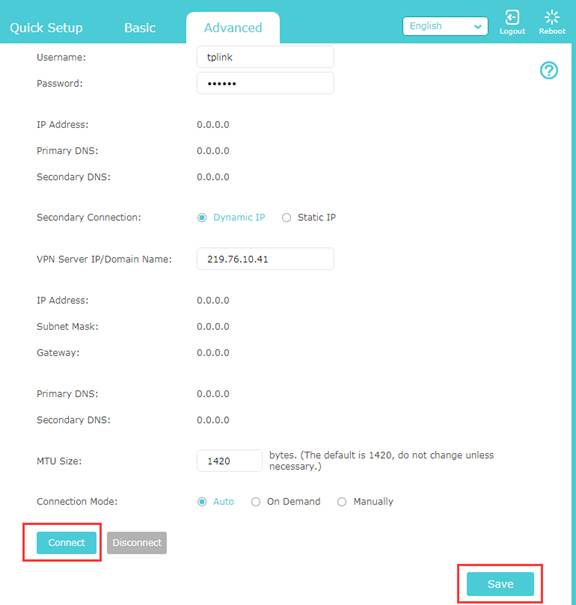
Task: Click the Disconnect button
Action: [137, 542]
